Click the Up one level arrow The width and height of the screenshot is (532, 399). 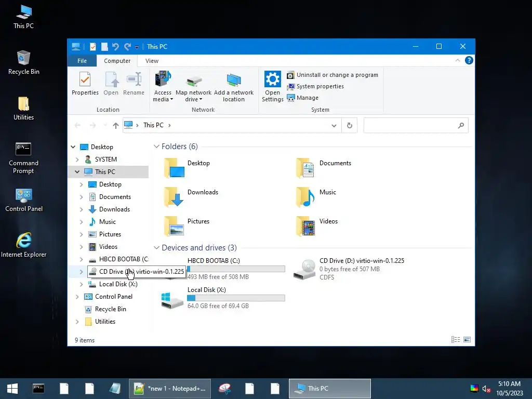116,126
